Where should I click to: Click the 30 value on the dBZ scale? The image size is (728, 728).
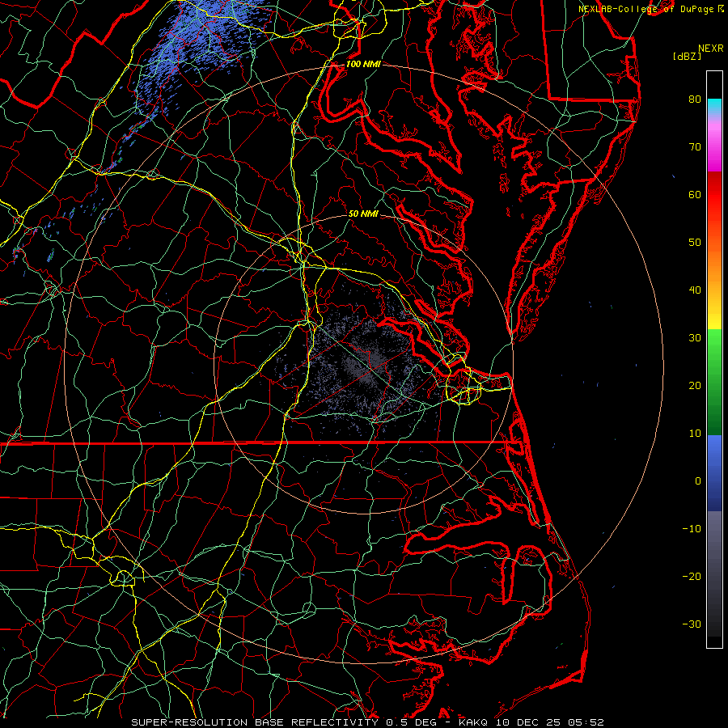coord(695,337)
